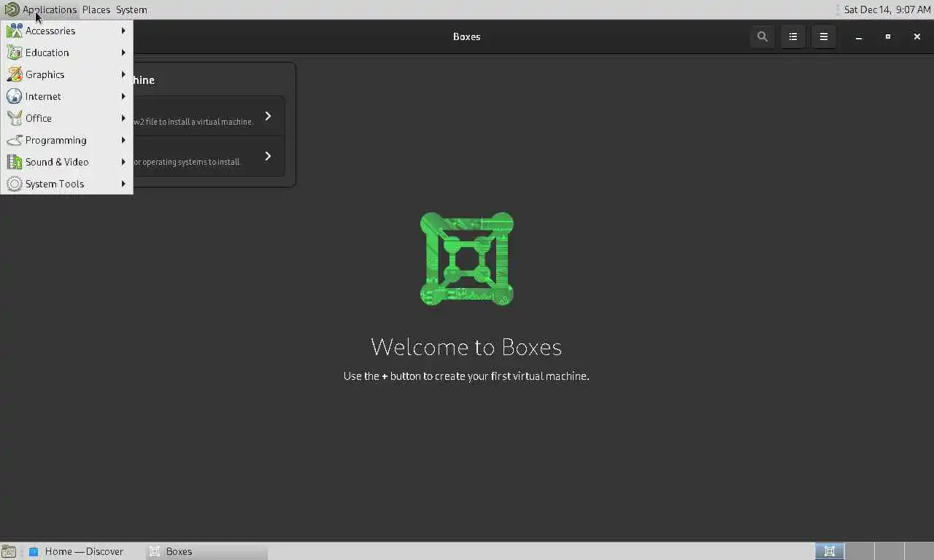
Task: Select the active workspace showing the Boxes icon
Action: [830, 551]
